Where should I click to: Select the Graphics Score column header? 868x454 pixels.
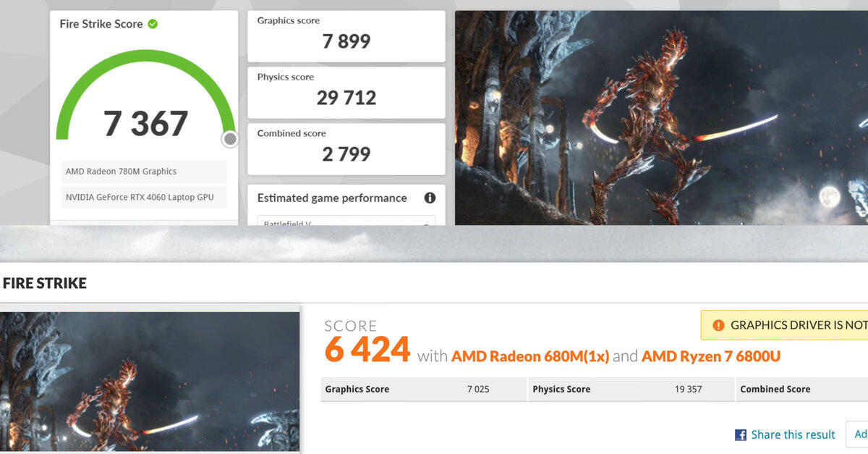point(357,389)
